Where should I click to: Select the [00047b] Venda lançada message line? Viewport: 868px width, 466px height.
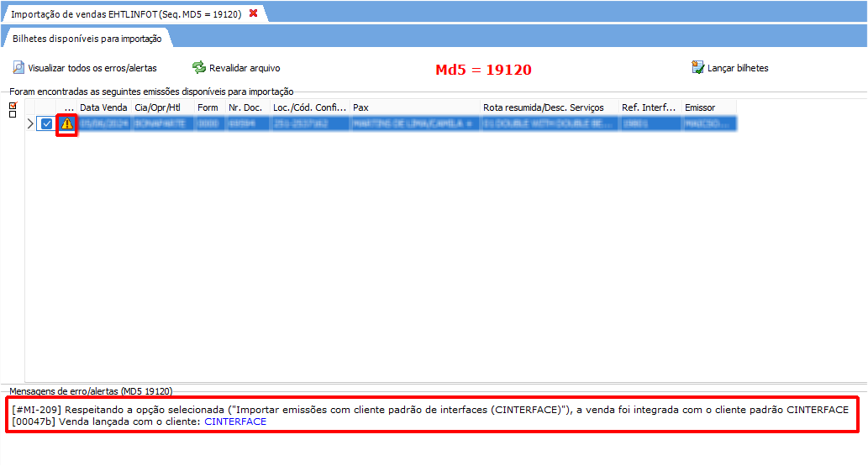tap(139, 421)
